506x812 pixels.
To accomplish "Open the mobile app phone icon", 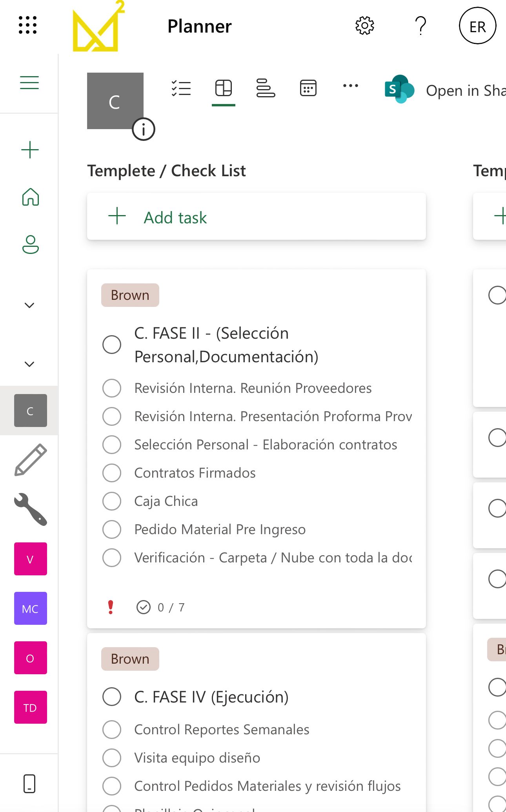I will point(29,784).
